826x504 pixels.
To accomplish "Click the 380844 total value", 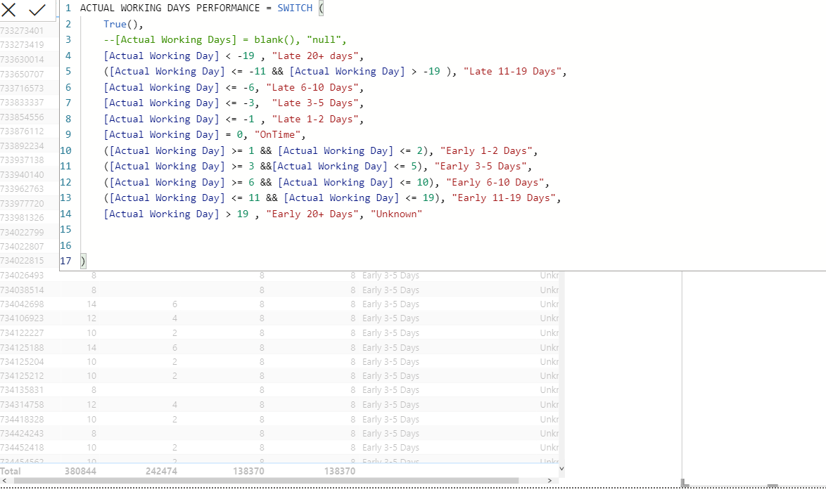I will point(81,471).
